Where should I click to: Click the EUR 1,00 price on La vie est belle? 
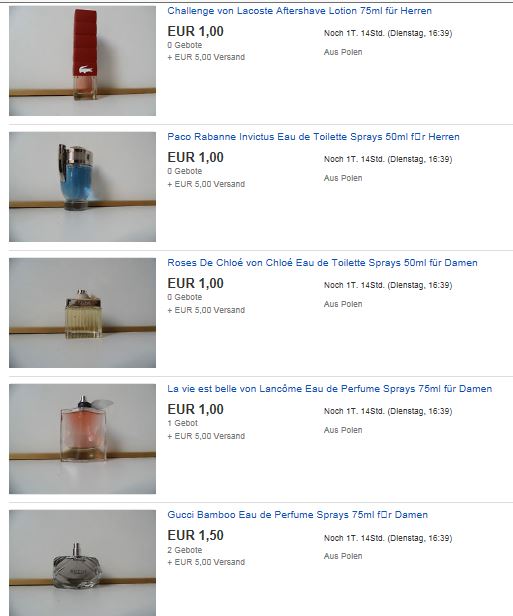click(x=195, y=409)
